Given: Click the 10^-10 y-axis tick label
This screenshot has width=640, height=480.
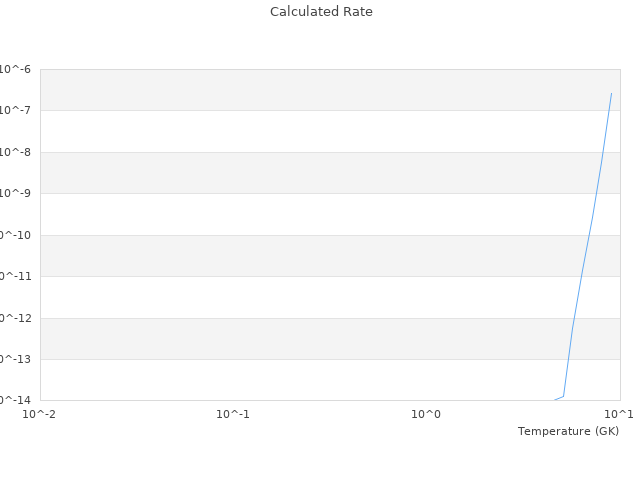Looking at the screenshot, I should pyautogui.click(x=14, y=235).
